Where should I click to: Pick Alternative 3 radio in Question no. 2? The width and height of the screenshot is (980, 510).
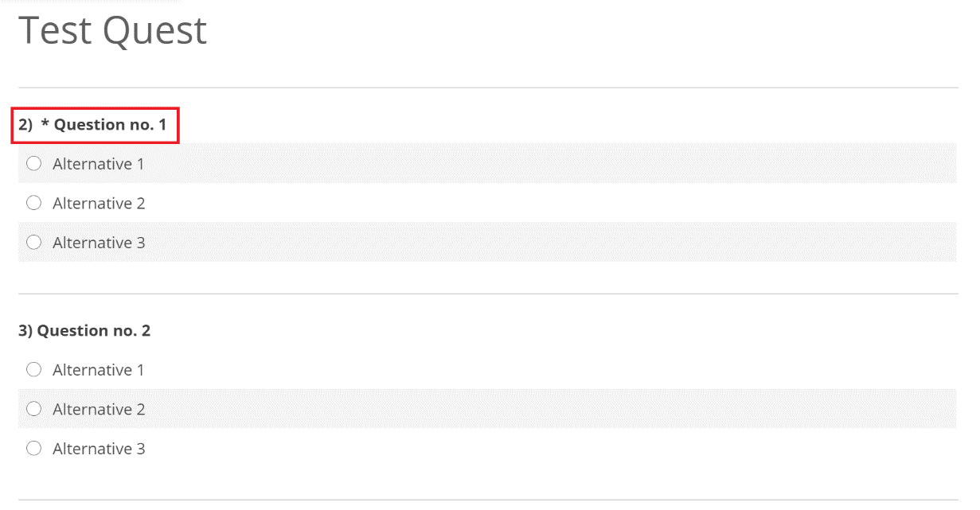(33, 449)
